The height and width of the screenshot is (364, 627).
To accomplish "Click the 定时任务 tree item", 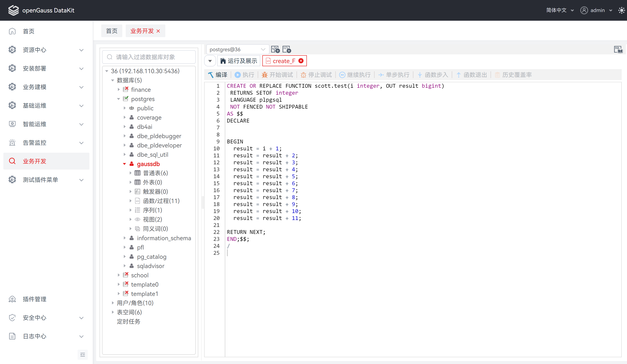I will point(129,321).
